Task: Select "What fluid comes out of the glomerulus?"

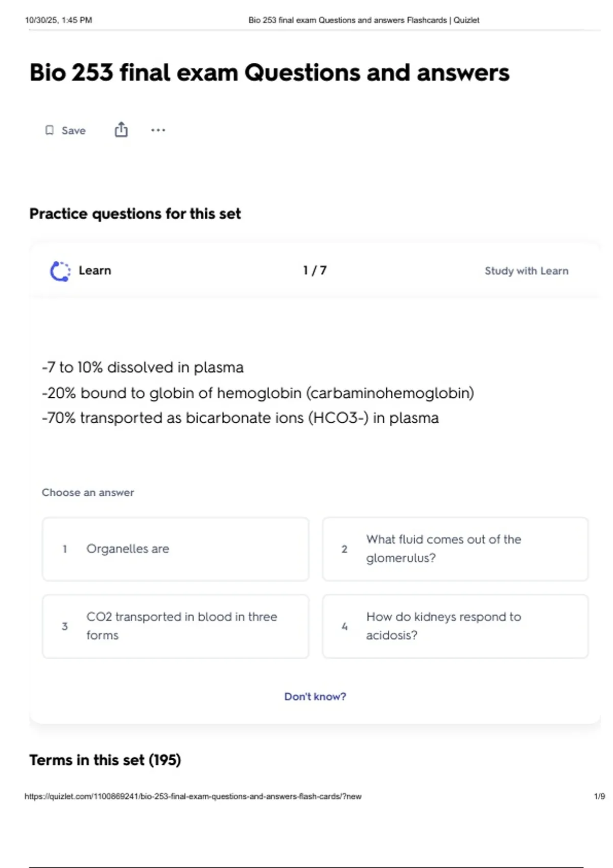Action: [x=455, y=549]
